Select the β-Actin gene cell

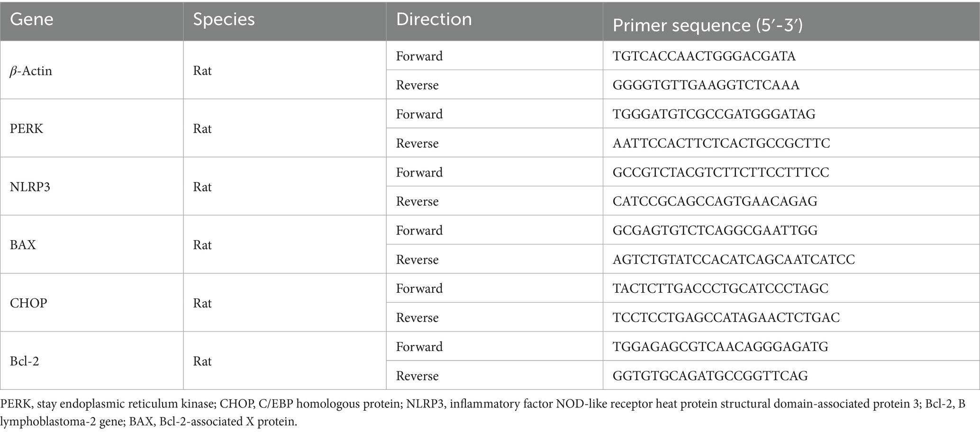tap(31, 71)
